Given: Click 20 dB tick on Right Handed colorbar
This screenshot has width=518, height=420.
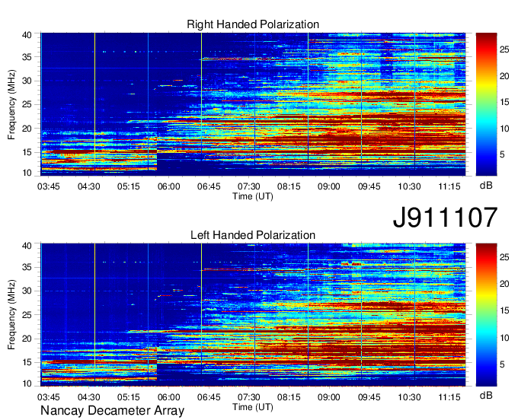Looking at the screenshot, I should click(x=504, y=76).
